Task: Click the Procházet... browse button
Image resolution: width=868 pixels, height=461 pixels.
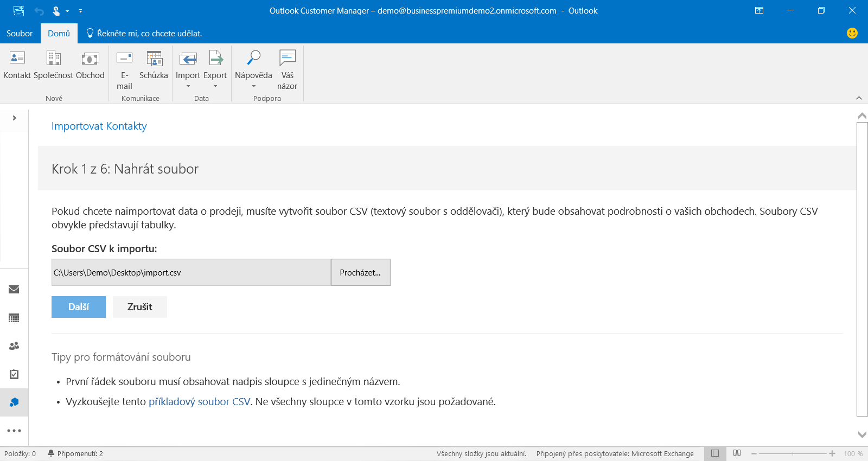Action: click(360, 272)
